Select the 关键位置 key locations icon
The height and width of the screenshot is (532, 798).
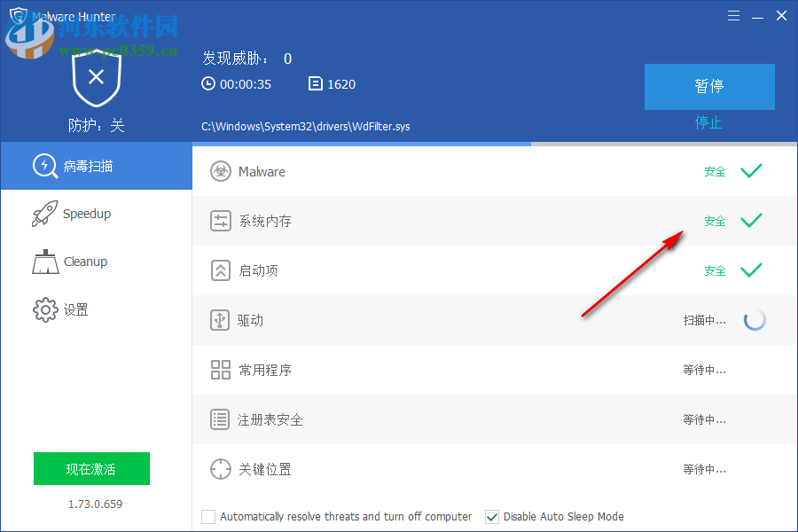pyautogui.click(x=220, y=469)
